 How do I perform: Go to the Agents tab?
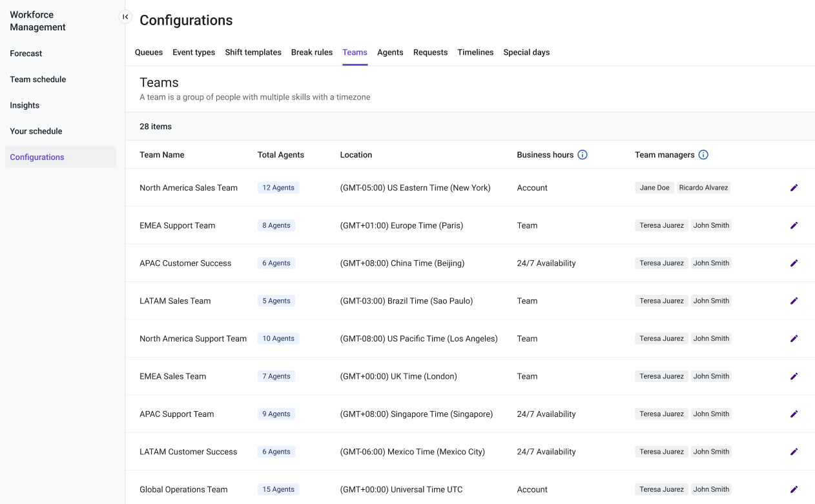tap(390, 52)
